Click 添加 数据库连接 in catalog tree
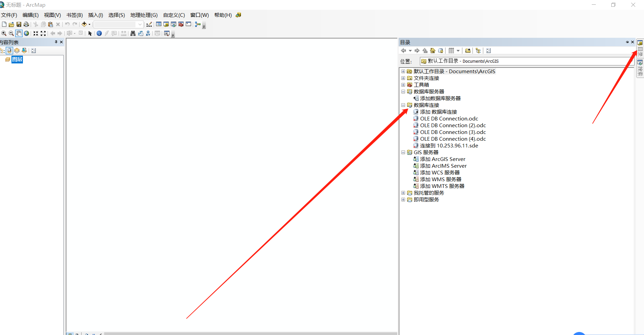Viewport: 644px width, 335px height. pyautogui.click(x=438, y=112)
